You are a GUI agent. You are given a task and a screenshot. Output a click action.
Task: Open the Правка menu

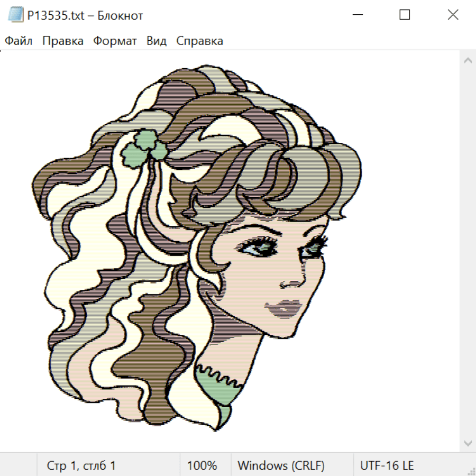coord(62,41)
